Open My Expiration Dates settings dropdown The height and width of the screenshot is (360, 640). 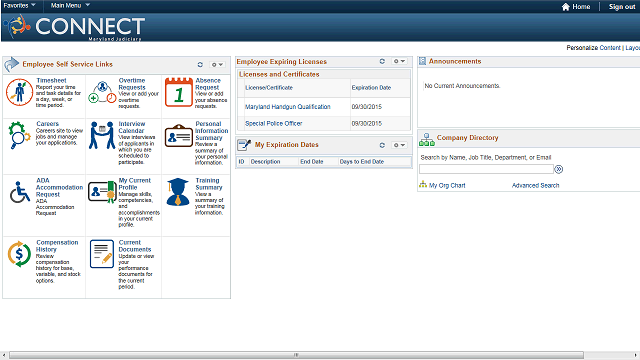[399, 145]
